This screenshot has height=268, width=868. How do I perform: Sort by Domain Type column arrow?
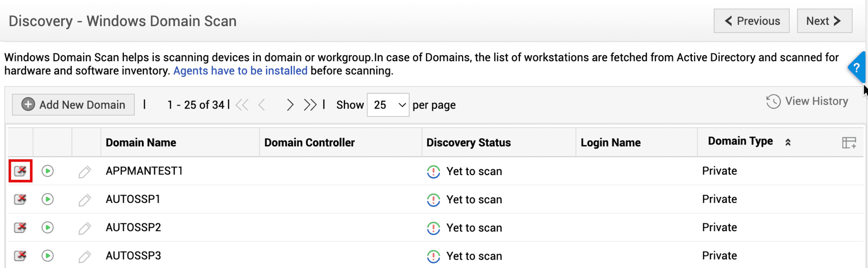click(x=788, y=142)
